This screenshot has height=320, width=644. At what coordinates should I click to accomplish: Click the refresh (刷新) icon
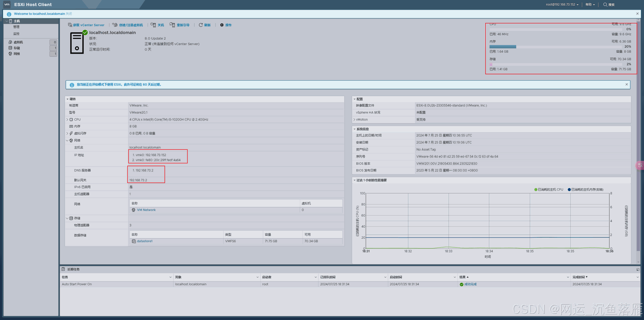click(201, 25)
